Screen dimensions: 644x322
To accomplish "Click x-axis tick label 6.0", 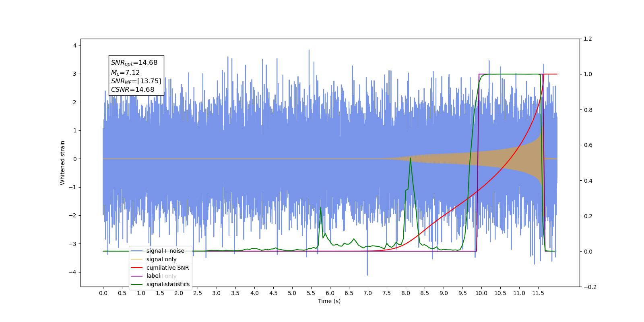I will coord(330,293).
